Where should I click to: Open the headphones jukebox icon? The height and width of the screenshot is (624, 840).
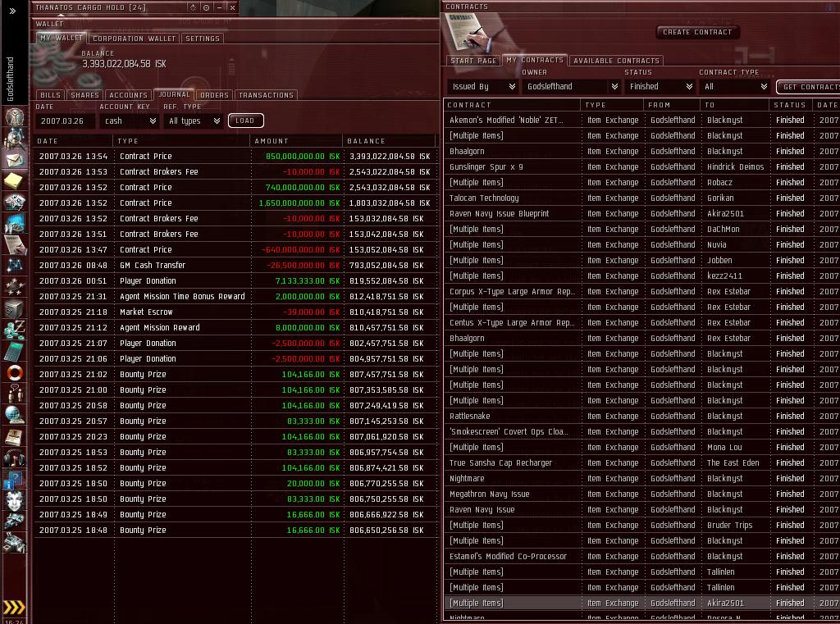tap(15, 458)
